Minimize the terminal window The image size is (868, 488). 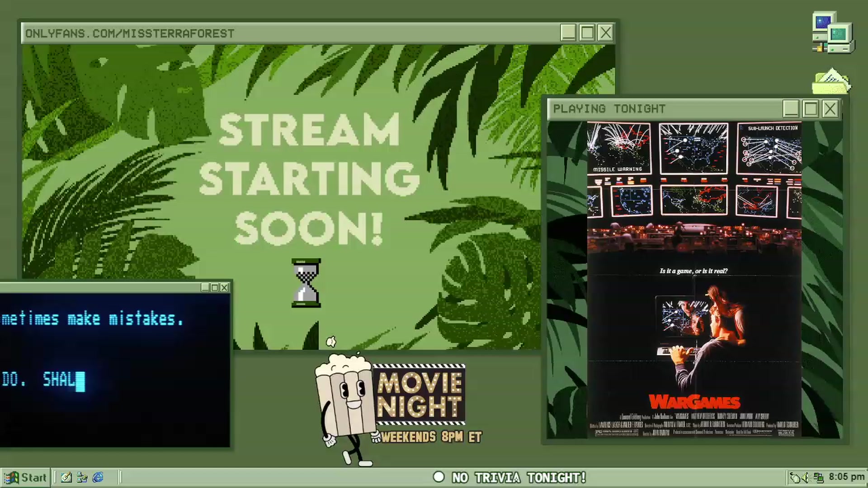(205, 287)
